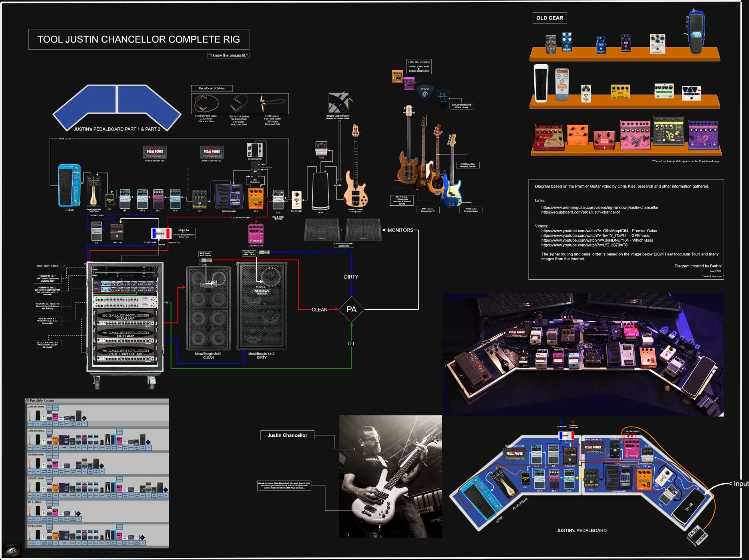Image resolution: width=749 pixels, height=560 pixels.
Task: Select the blue Fender Precision Bass in the guitar lineup
Action: point(452,170)
